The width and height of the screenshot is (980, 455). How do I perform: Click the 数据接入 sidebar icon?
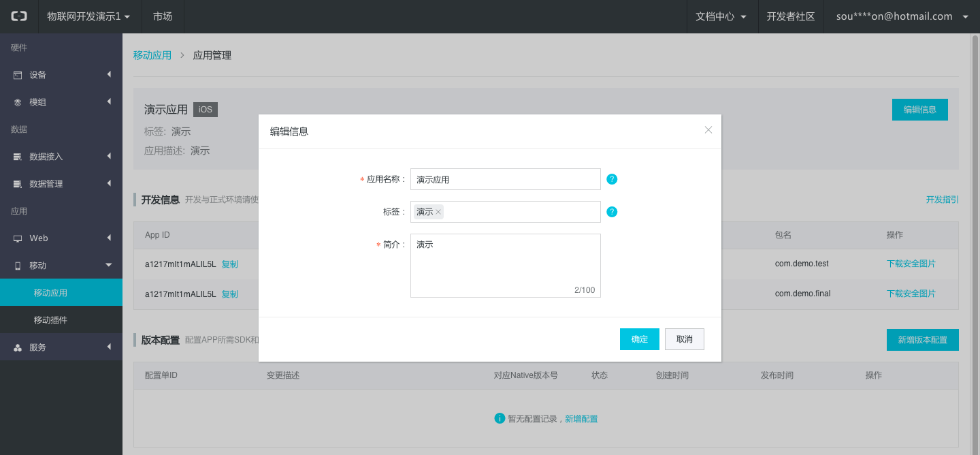click(18, 157)
